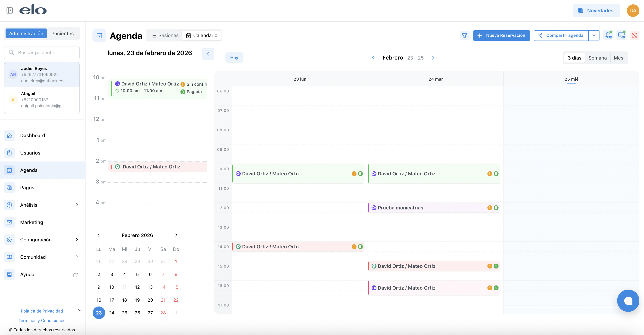Expand the Análisis submenu

click(77, 205)
